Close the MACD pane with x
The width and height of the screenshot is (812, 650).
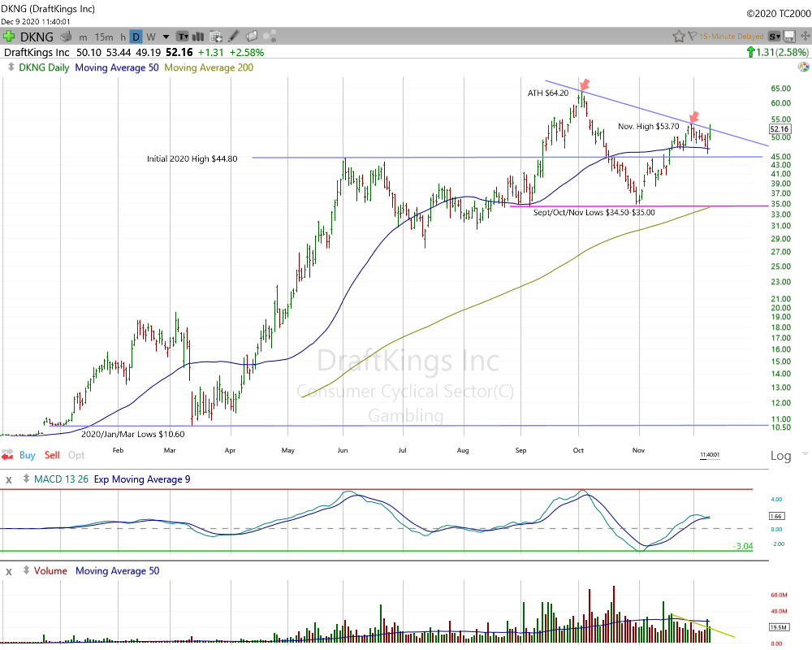click(9, 480)
